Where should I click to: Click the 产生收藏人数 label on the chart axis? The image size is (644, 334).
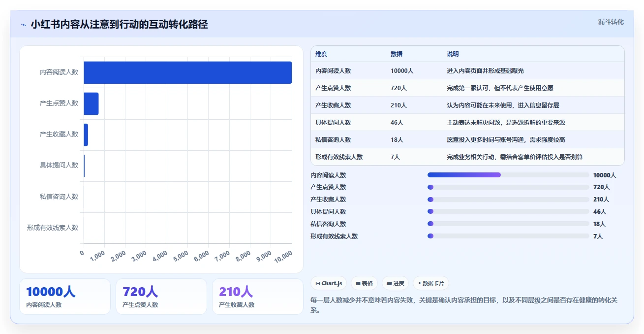(x=59, y=134)
